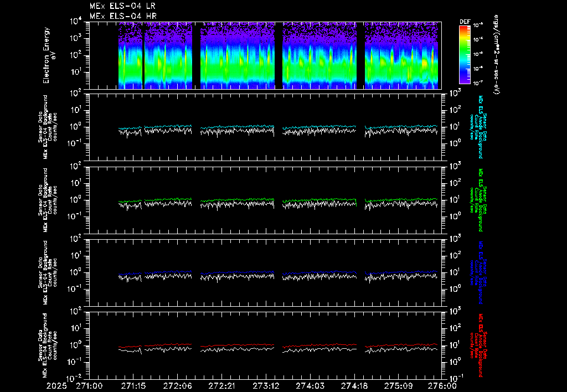Click the DEF rainbow color bar
This screenshot has width=567, height=392.
click(x=465, y=55)
